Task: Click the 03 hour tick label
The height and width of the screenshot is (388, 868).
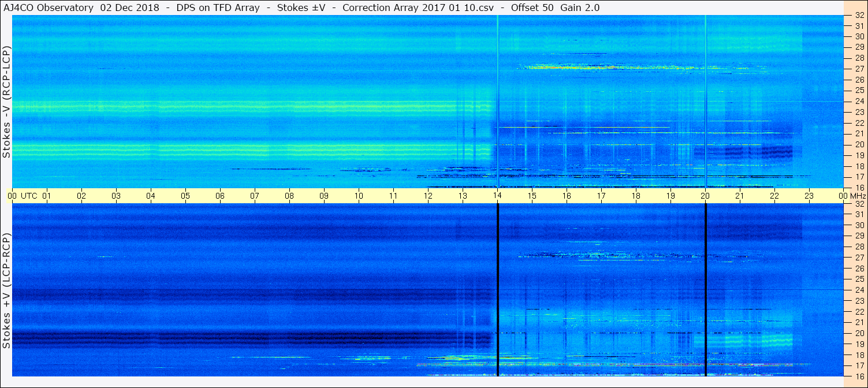Action: (116, 196)
